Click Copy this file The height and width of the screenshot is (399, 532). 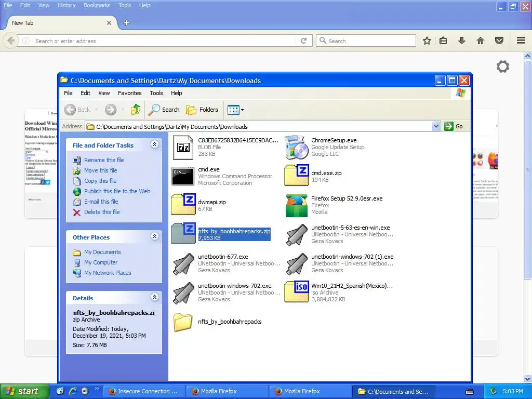click(100, 181)
